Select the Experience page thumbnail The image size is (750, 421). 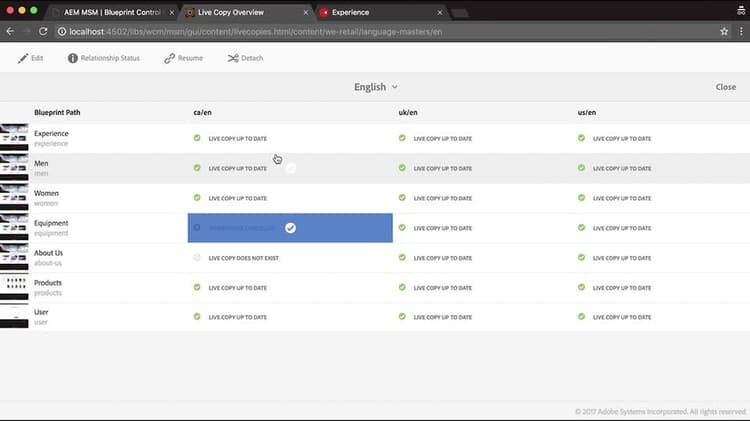pyautogui.click(x=14, y=138)
